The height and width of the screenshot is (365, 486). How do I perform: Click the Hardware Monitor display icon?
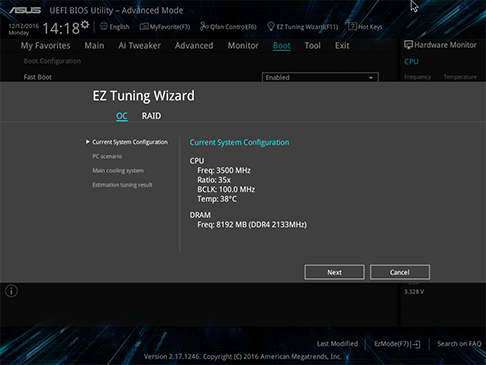pyautogui.click(x=408, y=45)
